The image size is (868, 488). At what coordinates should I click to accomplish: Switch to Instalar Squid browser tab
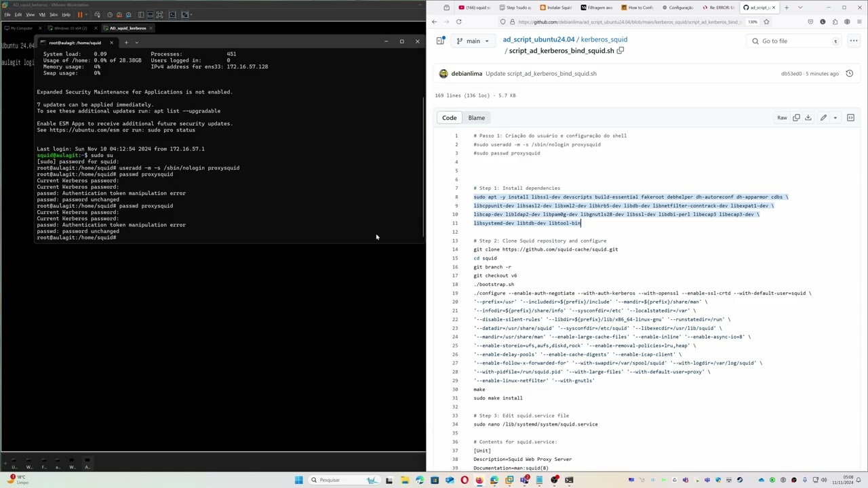tap(557, 7)
